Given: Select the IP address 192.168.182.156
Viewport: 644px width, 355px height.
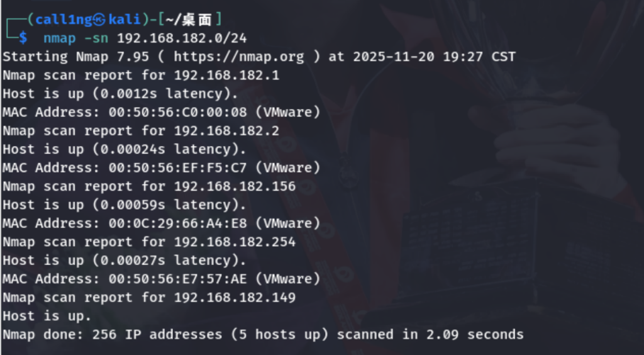Looking at the screenshot, I should [x=235, y=186].
